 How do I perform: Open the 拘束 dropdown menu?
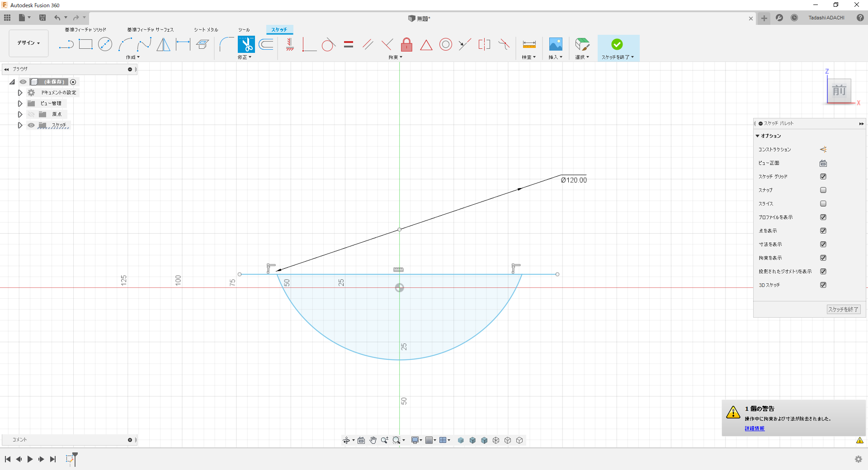coord(396,57)
